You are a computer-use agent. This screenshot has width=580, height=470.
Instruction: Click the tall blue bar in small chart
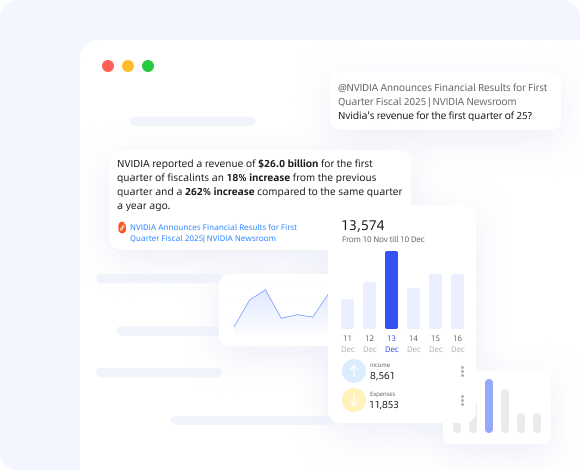point(489,406)
